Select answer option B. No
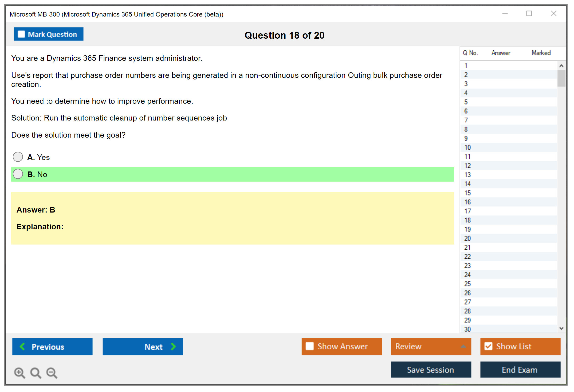 coord(18,174)
